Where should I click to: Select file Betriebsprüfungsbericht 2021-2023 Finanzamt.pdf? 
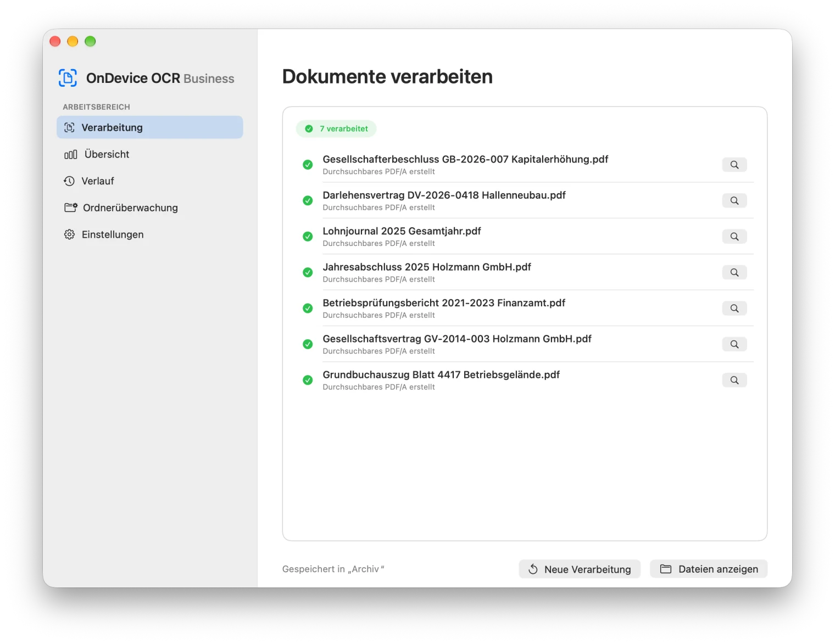[444, 303]
